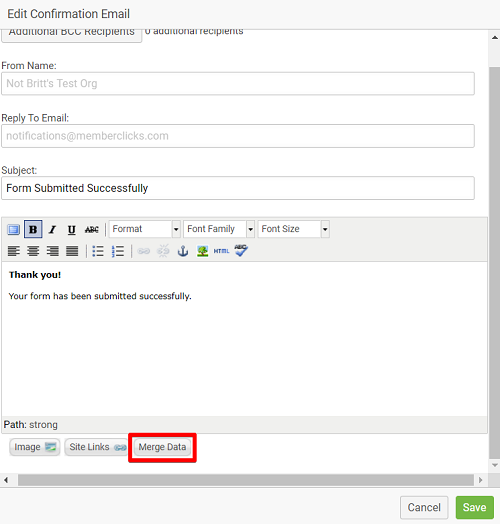
Task: Apply strikethrough formatting
Action: pyautogui.click(x=92, y=229)
